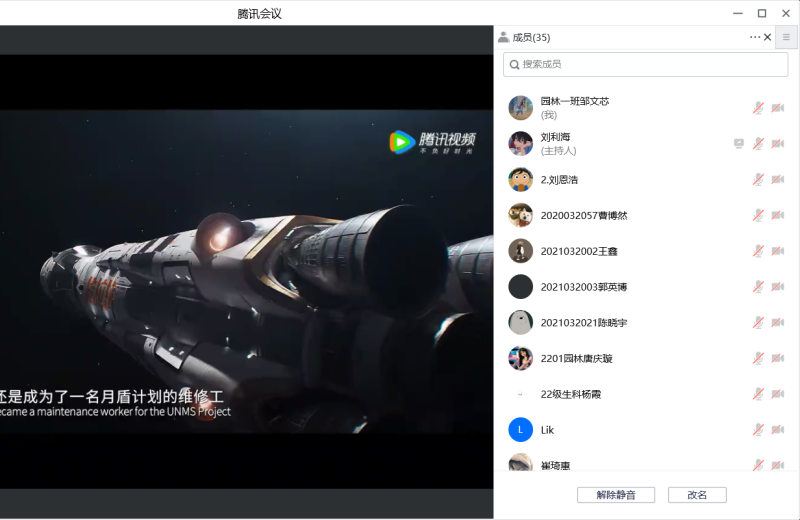Close the members panel
800x520 pixels.
click(x=767, y=37)
